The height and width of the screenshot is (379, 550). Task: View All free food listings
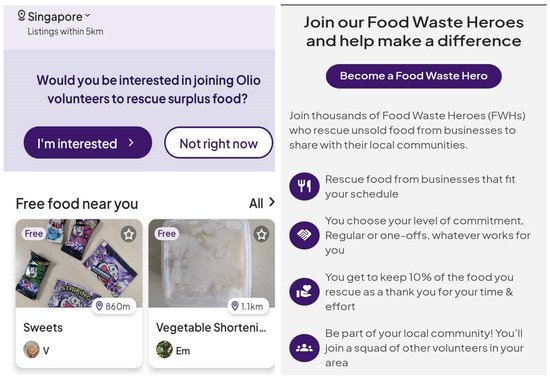coord(256,203)
